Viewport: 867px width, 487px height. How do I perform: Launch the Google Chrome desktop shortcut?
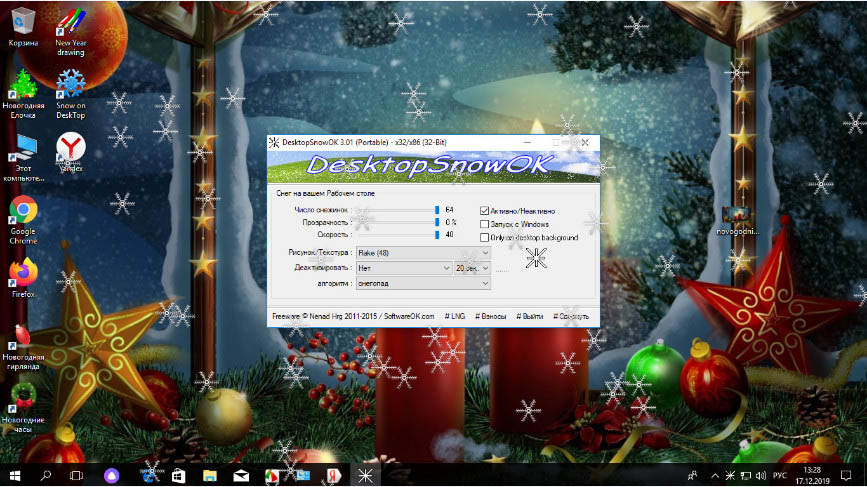pyautogui.click(x=23, y=220)
